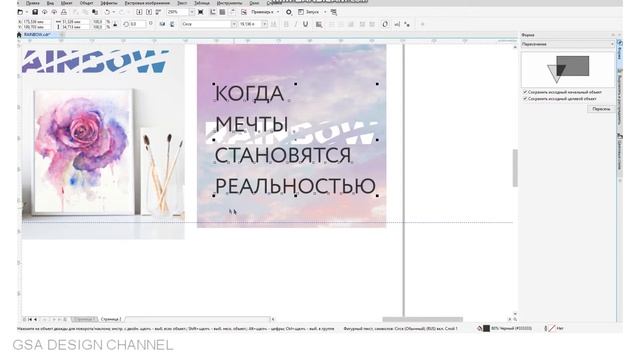Click the outline pen status icon
Image resolution: width=640 pixels, height=360 pixels.
pos(546,328)
